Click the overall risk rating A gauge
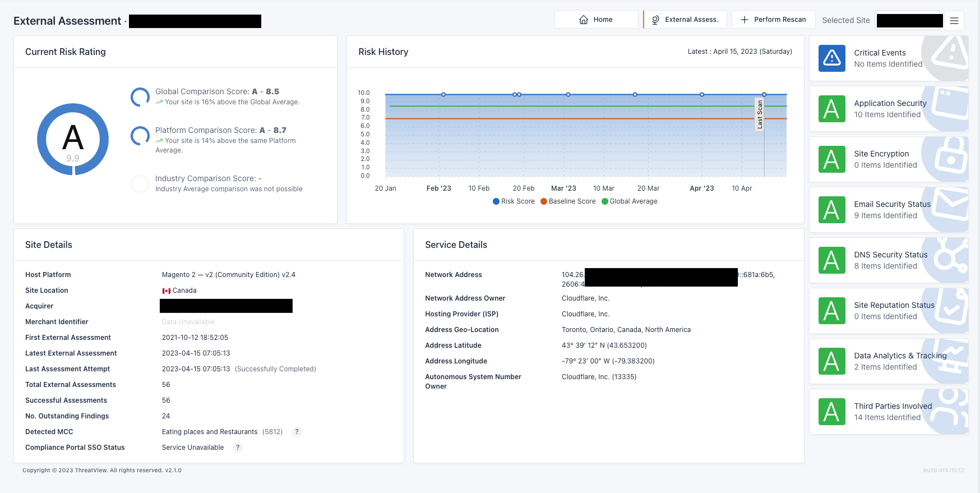 click(x=73, y=139)
